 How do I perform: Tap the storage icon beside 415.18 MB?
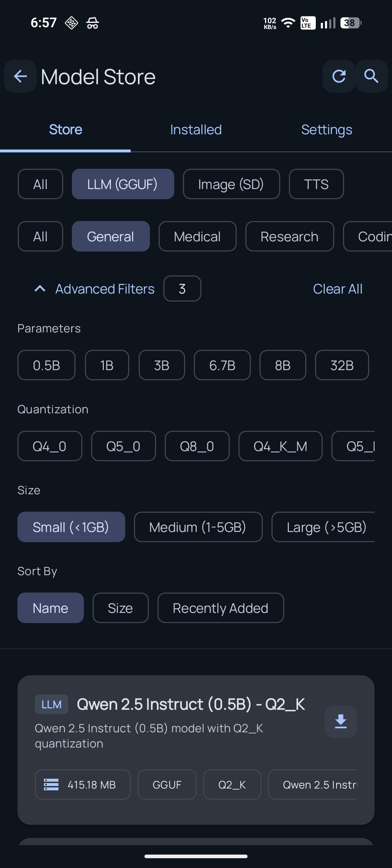51,785
